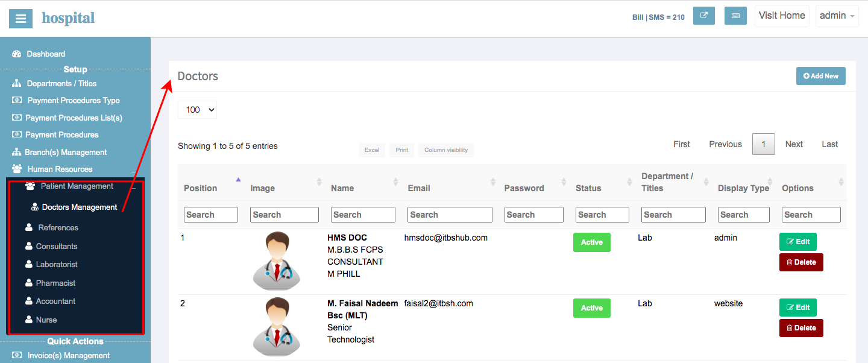Viewport: 868px width, 363px height.
Task: Click the References person icon
Action: click(29, 227)
